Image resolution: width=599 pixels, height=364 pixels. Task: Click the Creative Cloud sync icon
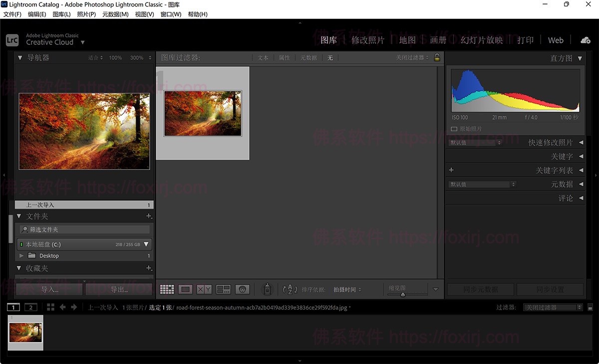[x=585, y=40]
